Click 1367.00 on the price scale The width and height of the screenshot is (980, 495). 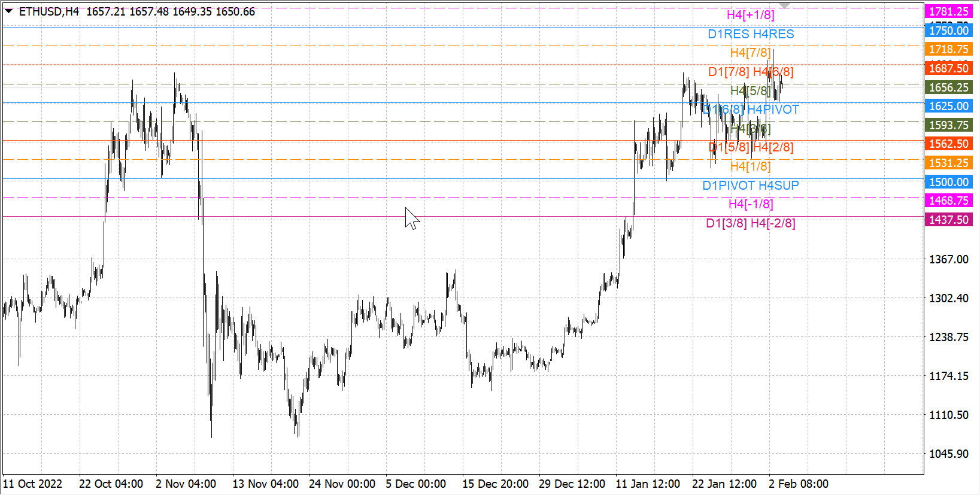(x=948, y=259)
